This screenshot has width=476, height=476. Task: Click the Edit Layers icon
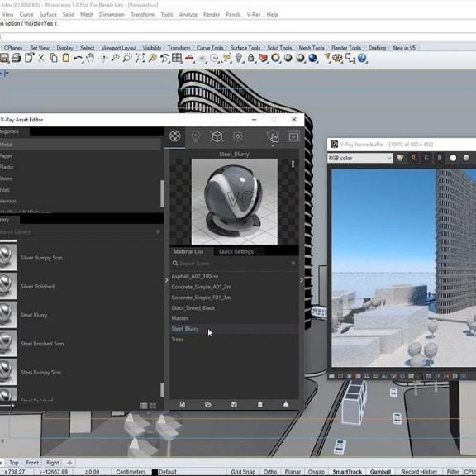[x=263, y=58]
